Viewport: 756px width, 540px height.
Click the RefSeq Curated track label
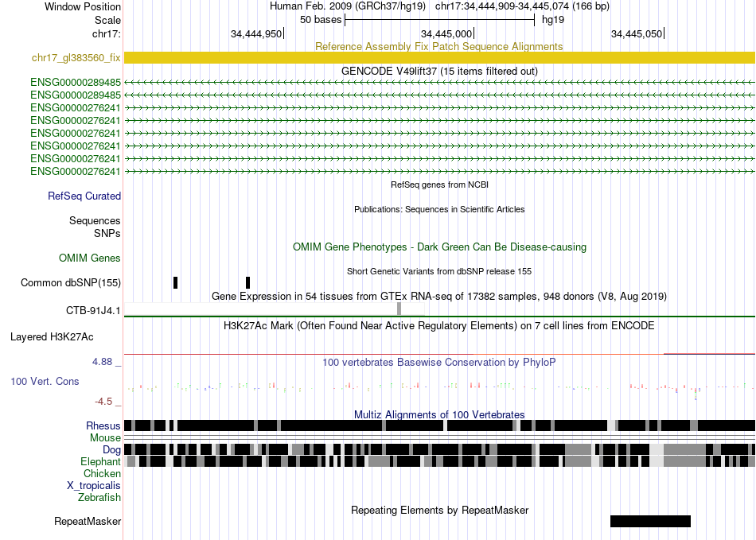click(84, 196)
